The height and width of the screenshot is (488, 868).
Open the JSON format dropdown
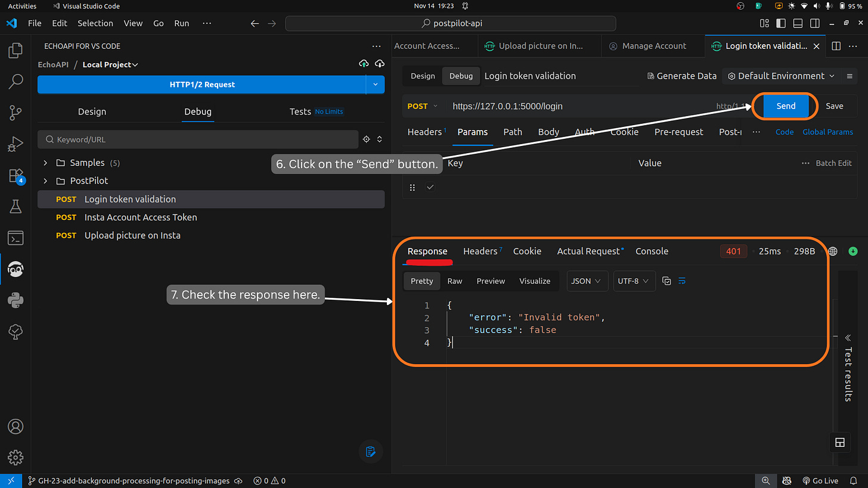point(586,281)
